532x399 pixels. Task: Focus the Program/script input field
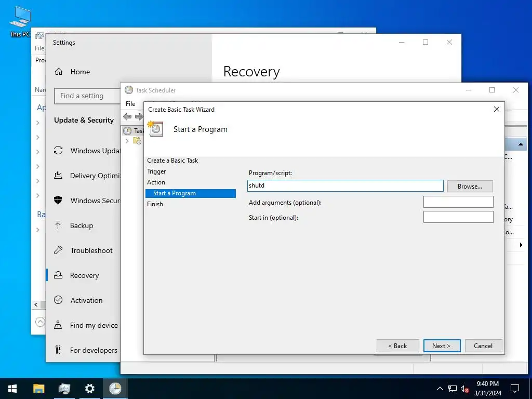point(345,185)
